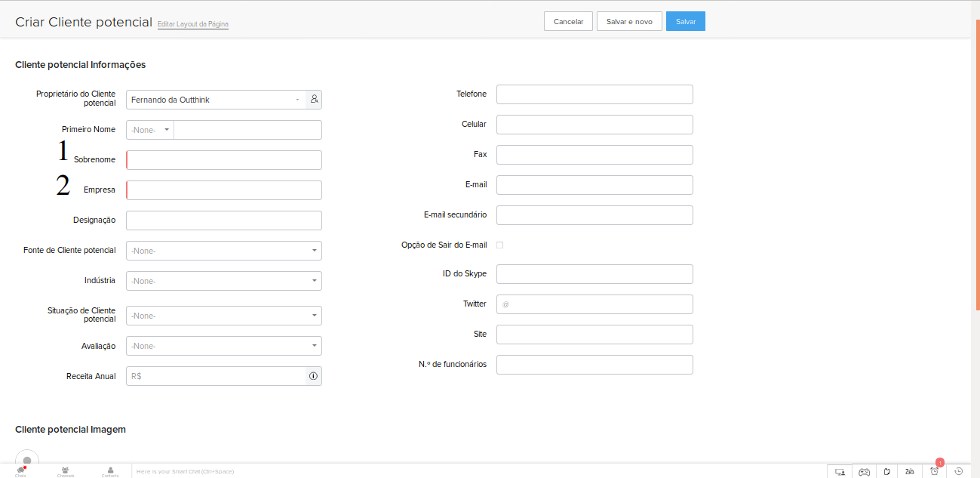Focus the Primeiro Nome text field
Image resolution: width=980 pixels, height=478 pixels.
248,130
